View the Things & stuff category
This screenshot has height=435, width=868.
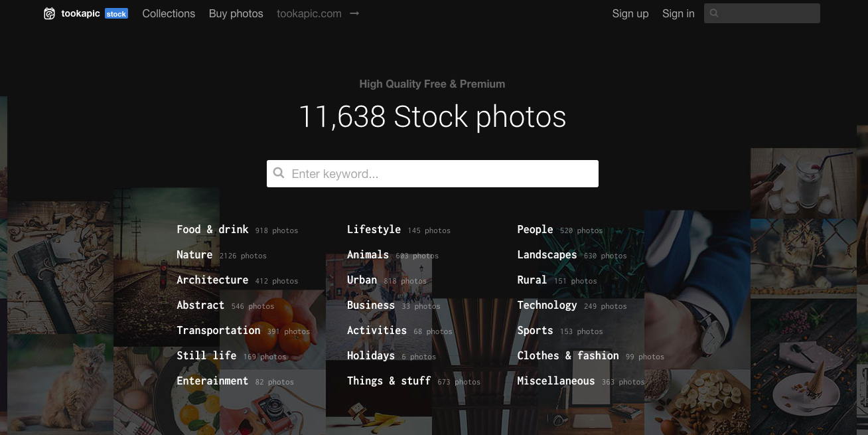tap(389, 381)
